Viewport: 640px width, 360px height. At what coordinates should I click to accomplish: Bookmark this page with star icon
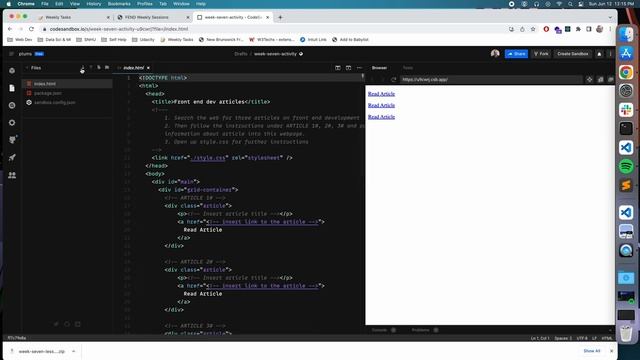(x=533, y=29)
